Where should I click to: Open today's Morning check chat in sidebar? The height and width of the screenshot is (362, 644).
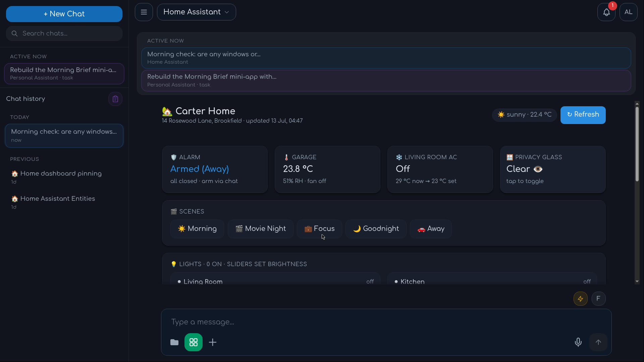click(64, 136)
